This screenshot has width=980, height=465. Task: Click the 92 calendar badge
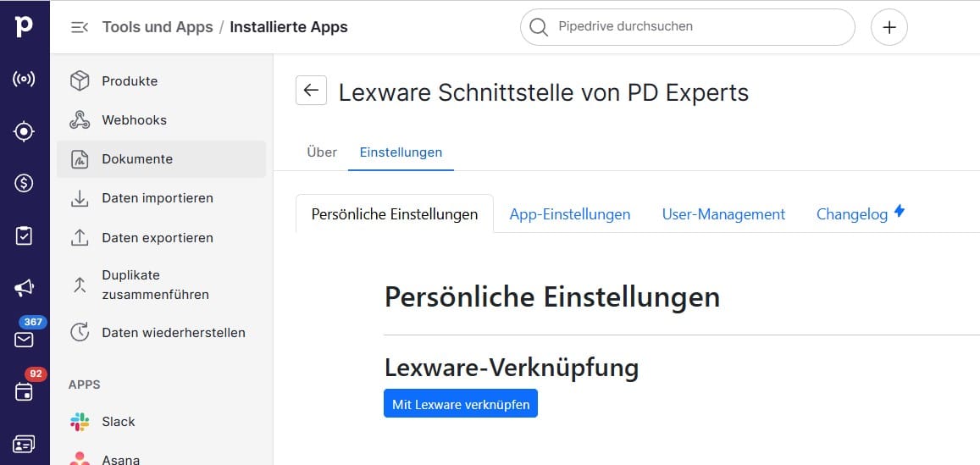coord(36,374)
